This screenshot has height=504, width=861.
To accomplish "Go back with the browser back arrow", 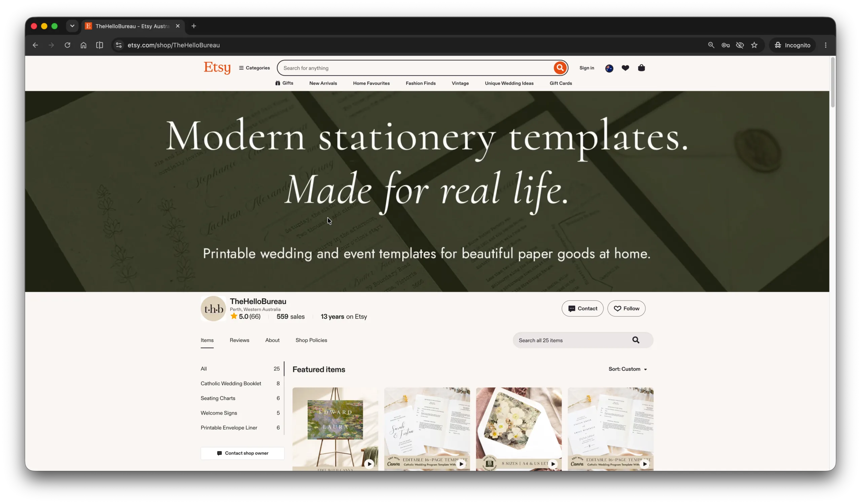I will tap(35, 45).
